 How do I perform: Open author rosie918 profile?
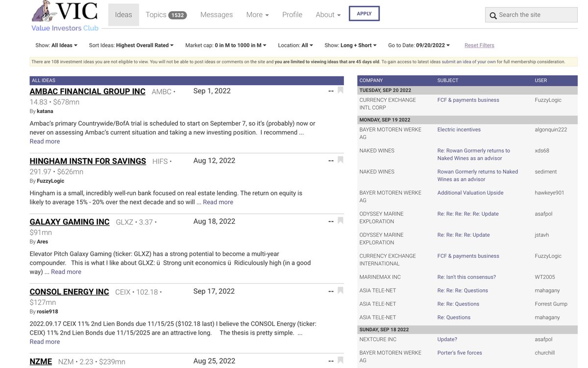(48, 312)
